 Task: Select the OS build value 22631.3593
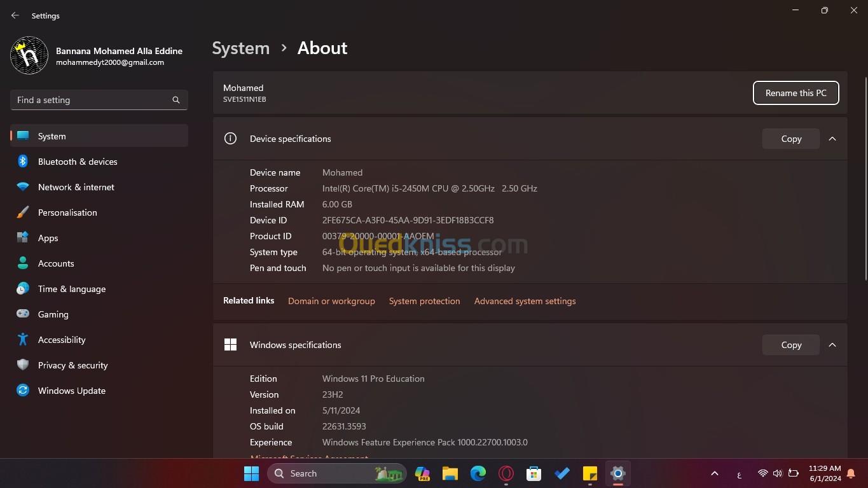pos(344,426)
